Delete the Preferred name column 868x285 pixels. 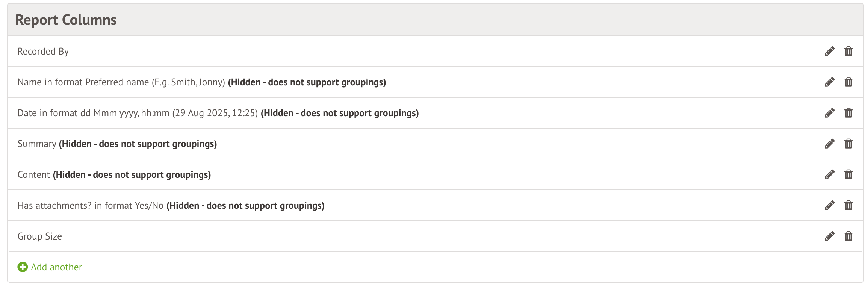click(x=848, y=82)
